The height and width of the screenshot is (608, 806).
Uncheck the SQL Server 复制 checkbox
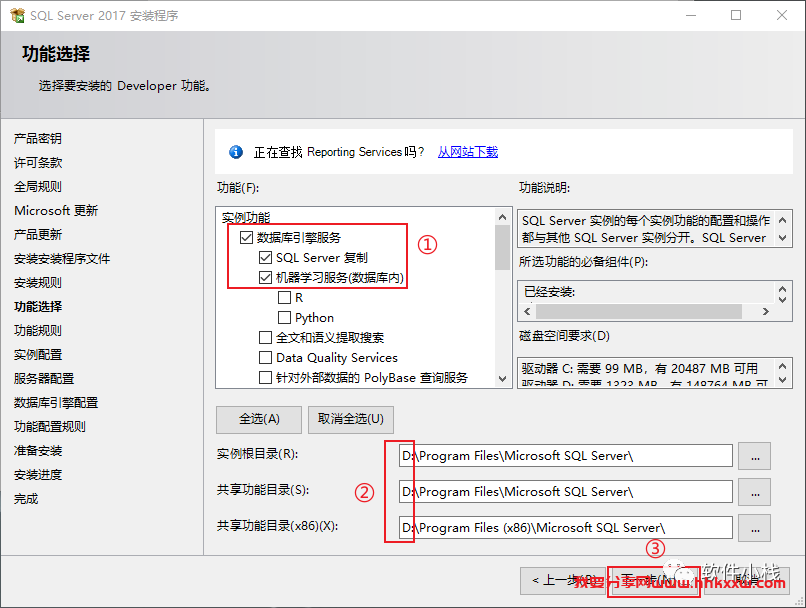click(x=265, y=257)
